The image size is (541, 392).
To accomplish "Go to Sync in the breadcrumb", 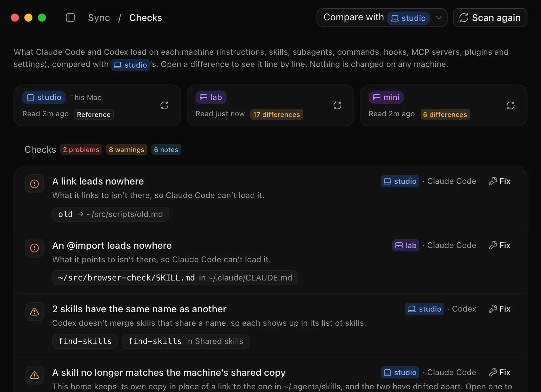I will point(99,18).
